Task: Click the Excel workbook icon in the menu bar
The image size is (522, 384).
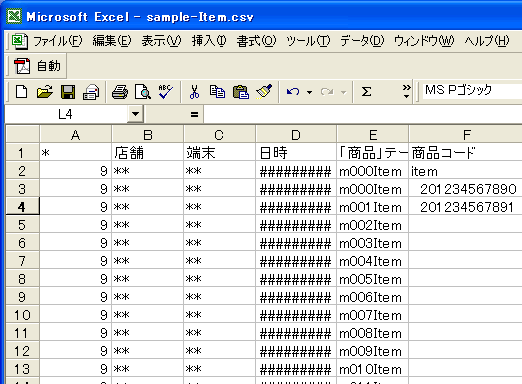Action: pyautogui.click(x=20, y=41)
